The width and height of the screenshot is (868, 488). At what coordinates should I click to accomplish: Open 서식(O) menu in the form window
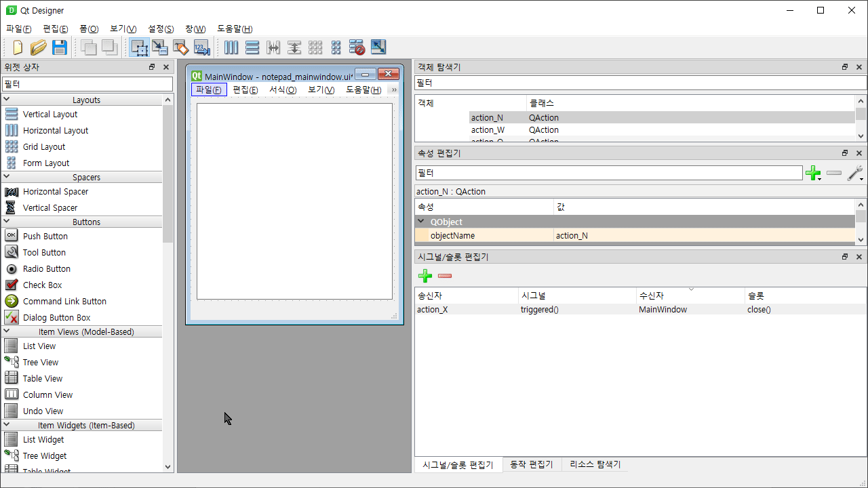(283, 89)
